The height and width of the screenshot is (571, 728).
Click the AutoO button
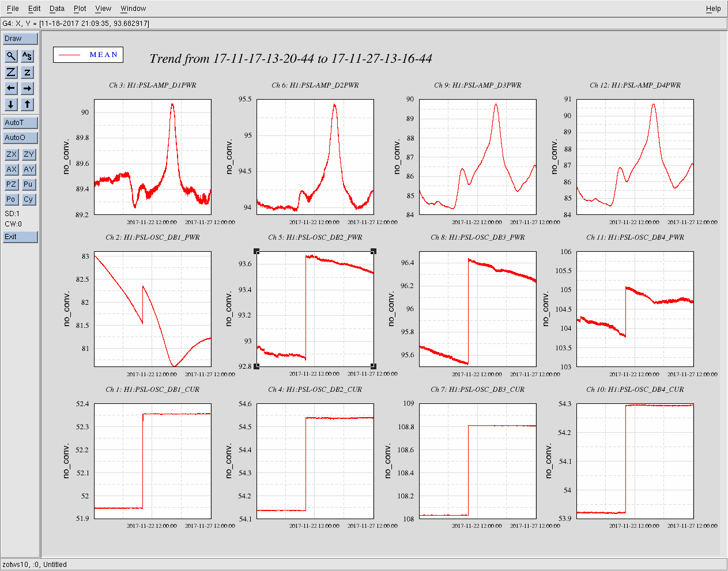click(20, 138)
